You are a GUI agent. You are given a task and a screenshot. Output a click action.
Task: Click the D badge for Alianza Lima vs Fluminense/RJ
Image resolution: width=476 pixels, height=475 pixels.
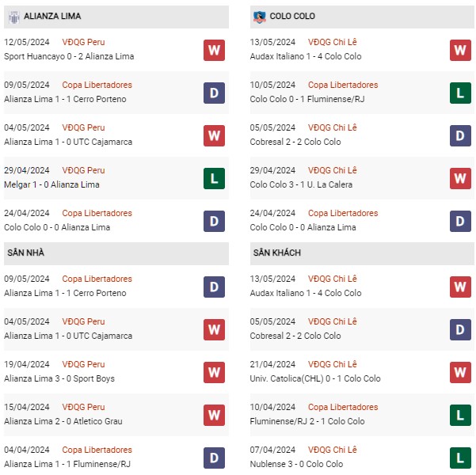click(214, 458)
